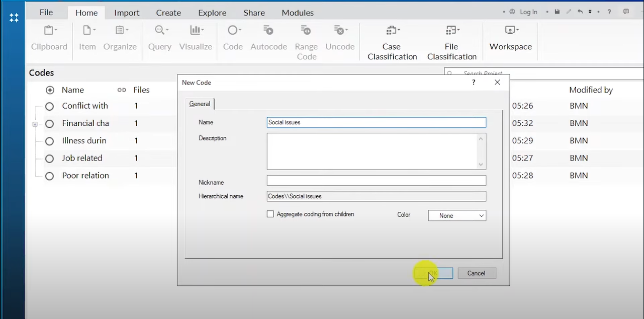Viewport: 644px width, 319px height.
Task: Click the code circle icon for Poor relation
Action: point(49,176)
